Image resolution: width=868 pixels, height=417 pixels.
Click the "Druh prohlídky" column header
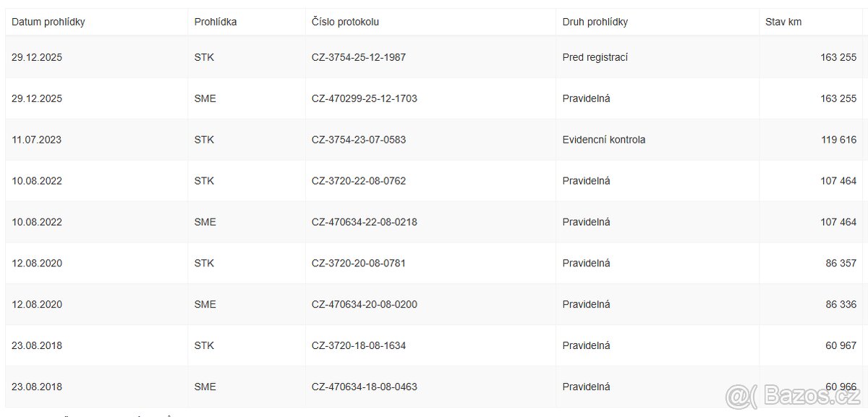[595, 22]
